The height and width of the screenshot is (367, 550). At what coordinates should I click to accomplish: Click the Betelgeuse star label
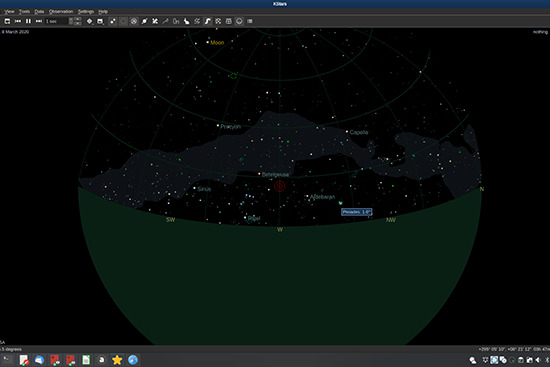click(x=275, y=174)
